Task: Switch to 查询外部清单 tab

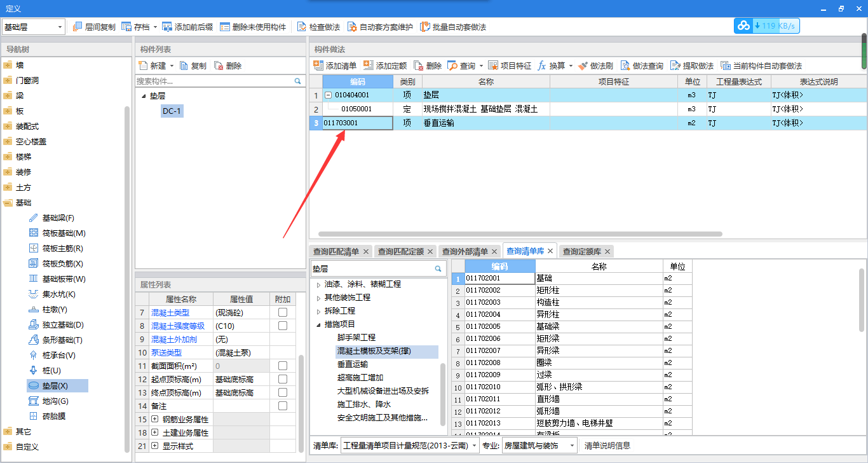Action: click(x=465, y=251)
